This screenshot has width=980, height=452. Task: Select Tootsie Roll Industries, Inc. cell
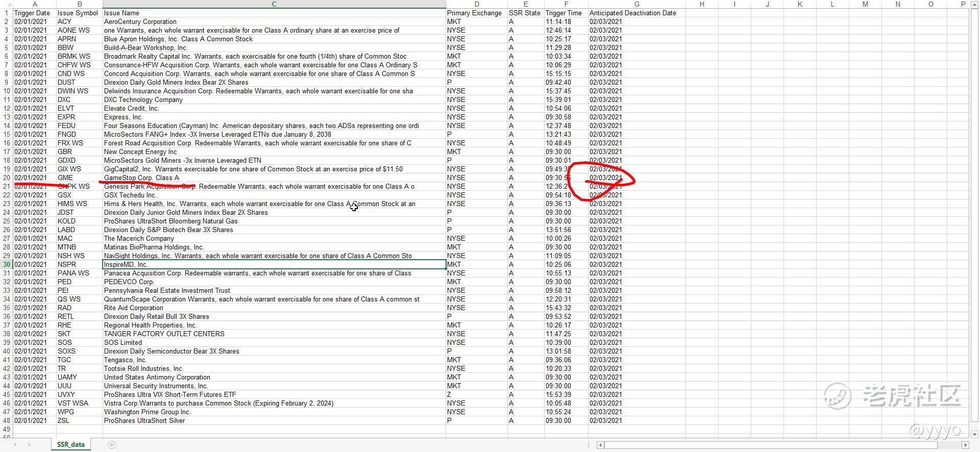coord(274,368)
